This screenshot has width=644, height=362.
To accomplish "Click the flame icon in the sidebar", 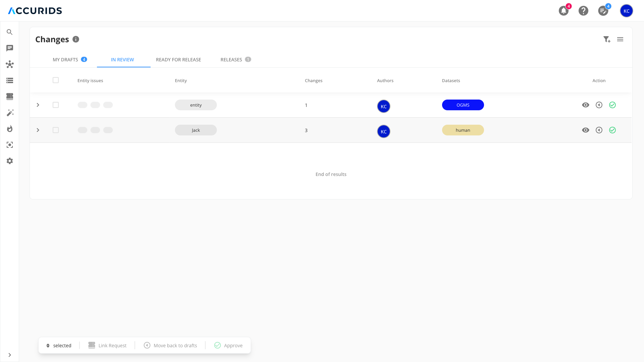I will tap(10, 129).
